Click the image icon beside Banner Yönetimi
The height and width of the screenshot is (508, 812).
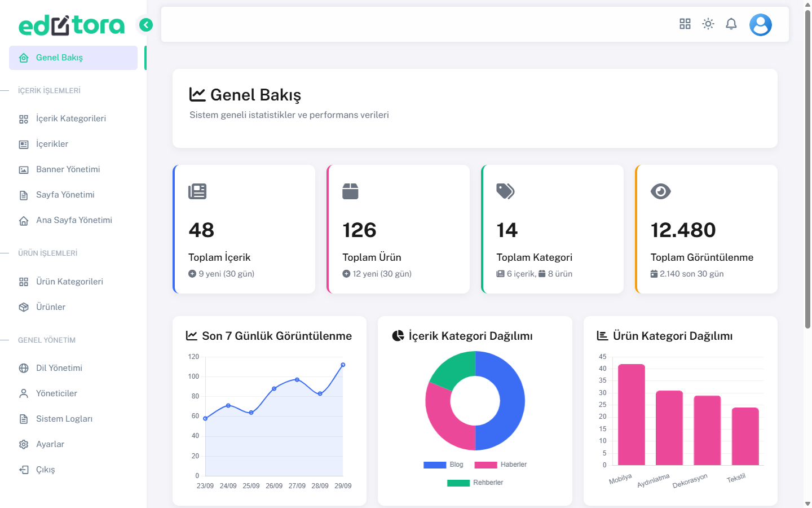[24, 170]
